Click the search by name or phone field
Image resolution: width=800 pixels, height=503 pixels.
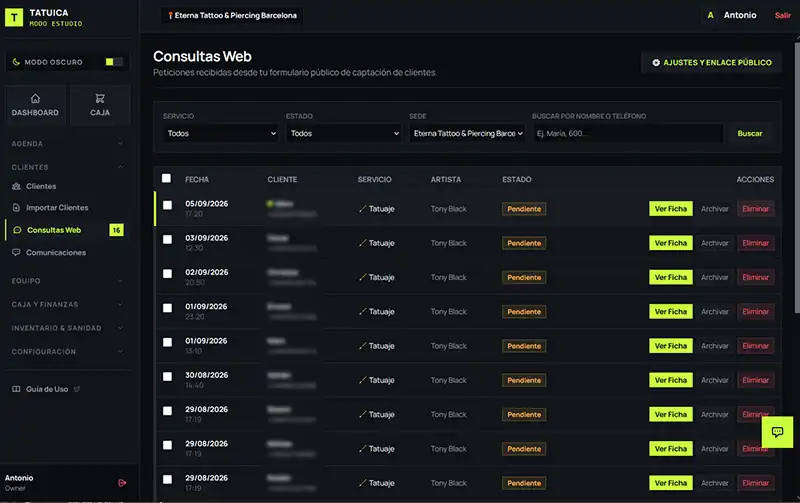628,133
